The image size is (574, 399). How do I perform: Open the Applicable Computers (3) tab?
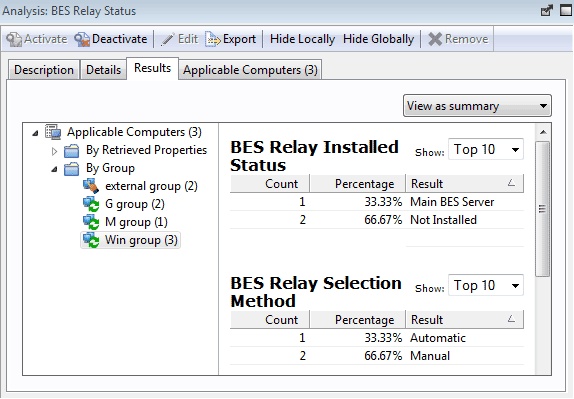click(250, 70)
